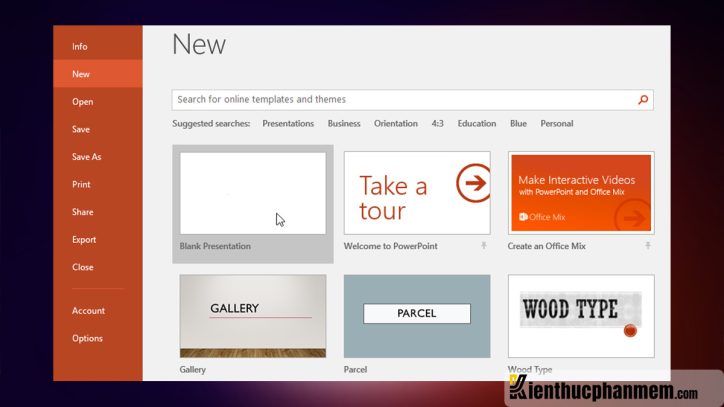Select the Blank Presentation thumbnail
Screen dimensions: 724x407
[x=253, y=193]
